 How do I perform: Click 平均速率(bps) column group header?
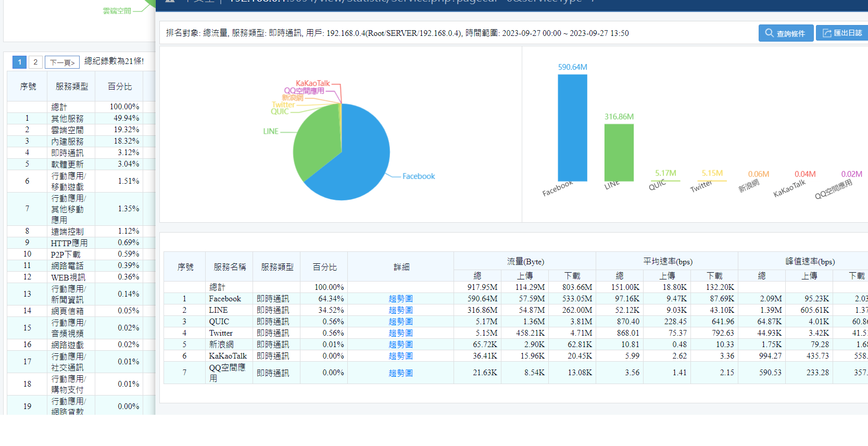tap(668, 261)
